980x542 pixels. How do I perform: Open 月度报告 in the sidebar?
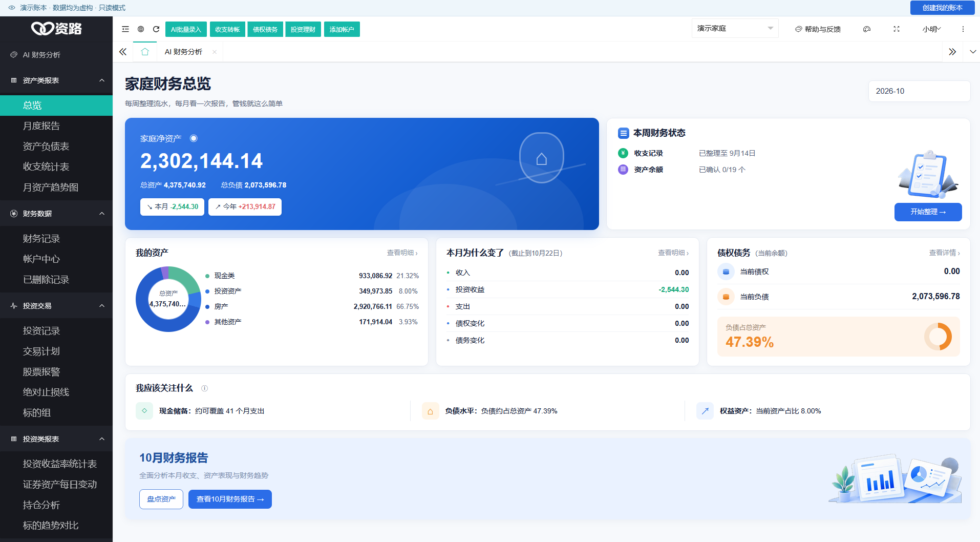coord(56,126)
